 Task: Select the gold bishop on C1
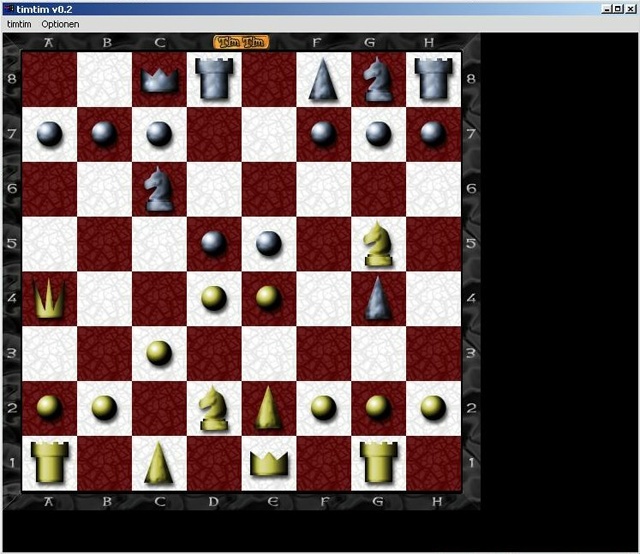point(159,463)
